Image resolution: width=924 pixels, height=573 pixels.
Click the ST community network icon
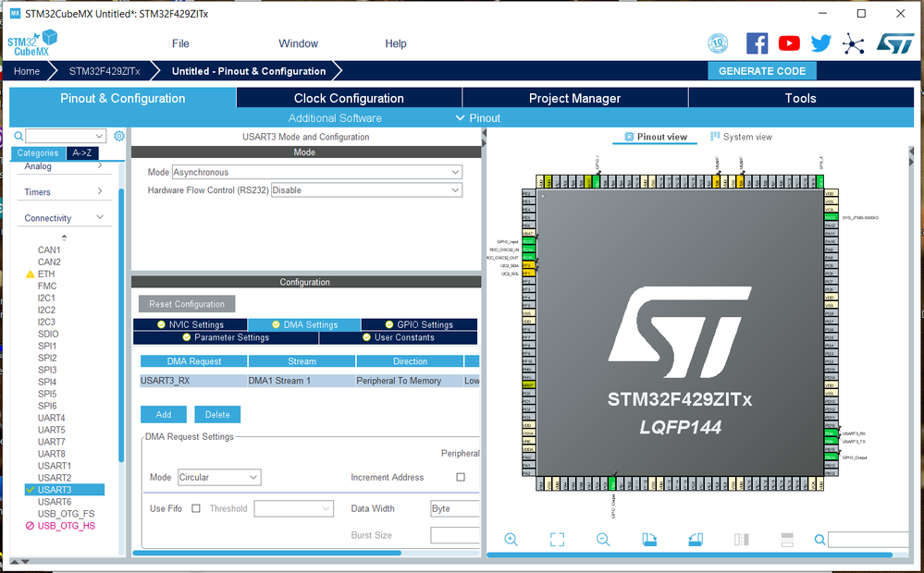853,43
